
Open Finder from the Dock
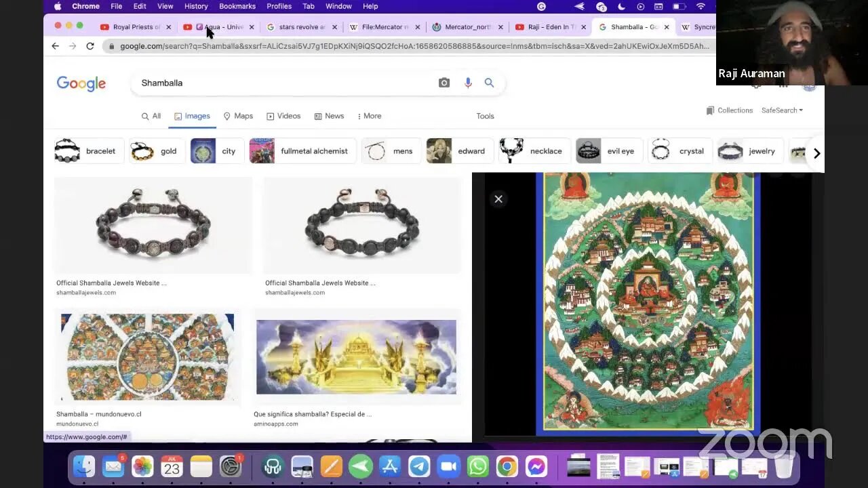[84, 466]
